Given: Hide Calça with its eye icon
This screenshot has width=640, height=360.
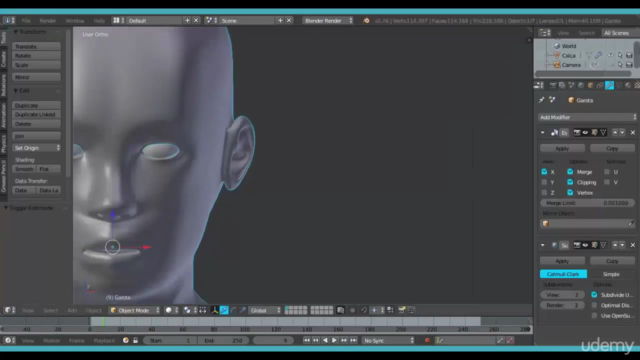Looking at the screenshot, I should pos(610,55).
